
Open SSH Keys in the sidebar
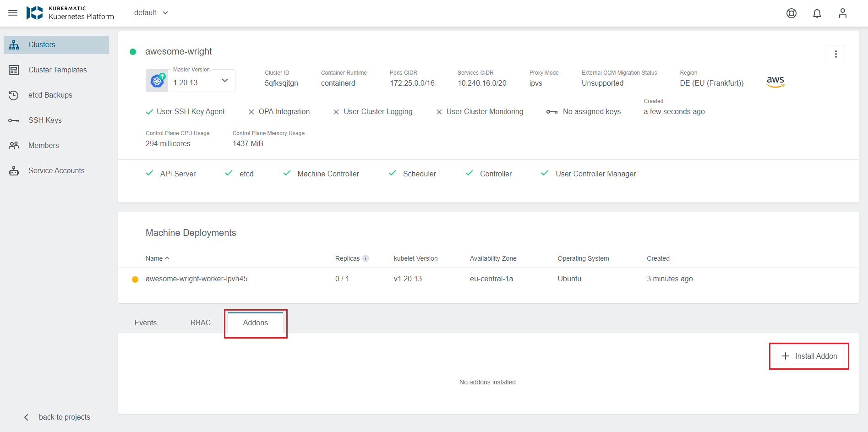click(x=56, y=120)
